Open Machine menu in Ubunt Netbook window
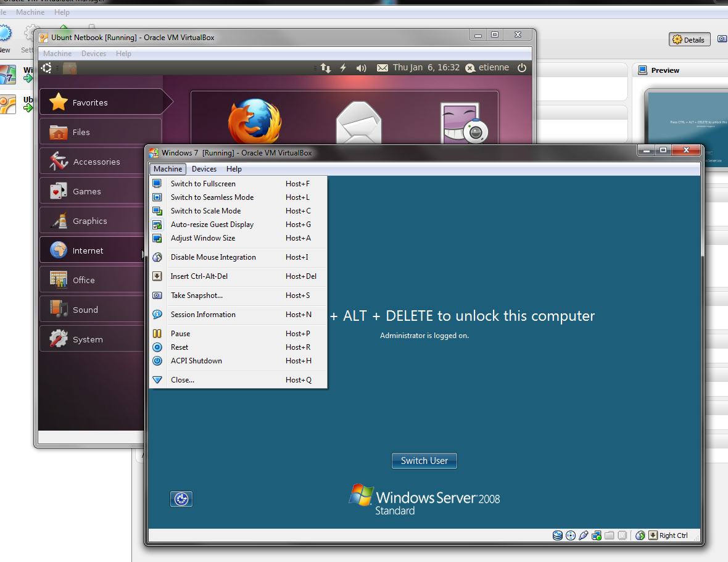 click(x=57, y=54)
